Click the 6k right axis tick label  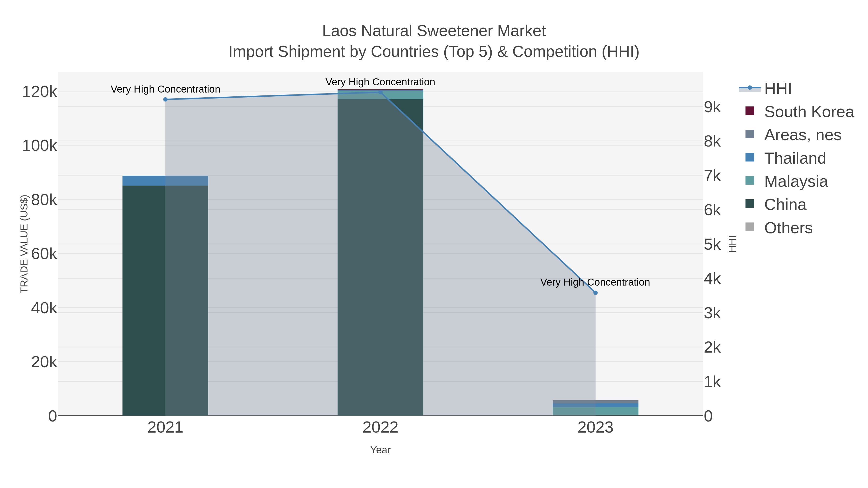tap(712, 210)
